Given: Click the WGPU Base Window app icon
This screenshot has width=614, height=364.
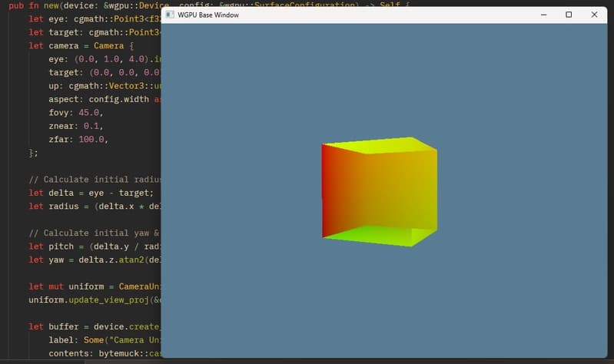Looking at the screenshot, I should pos(170,15).
